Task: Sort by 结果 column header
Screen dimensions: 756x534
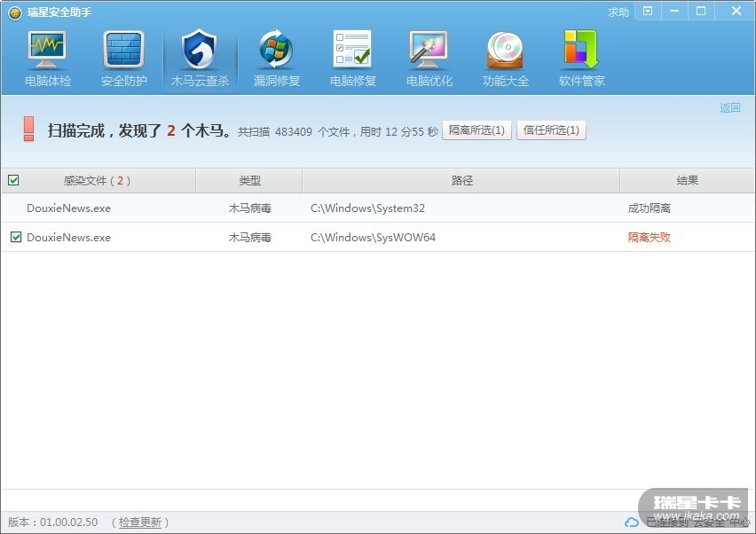Action: pyautogui.click(x=687, y=180)
